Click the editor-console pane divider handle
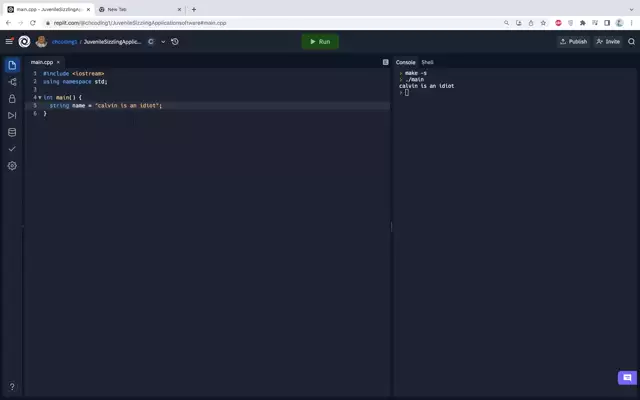This screenshot has width=640, height=400. click(391, 227)
